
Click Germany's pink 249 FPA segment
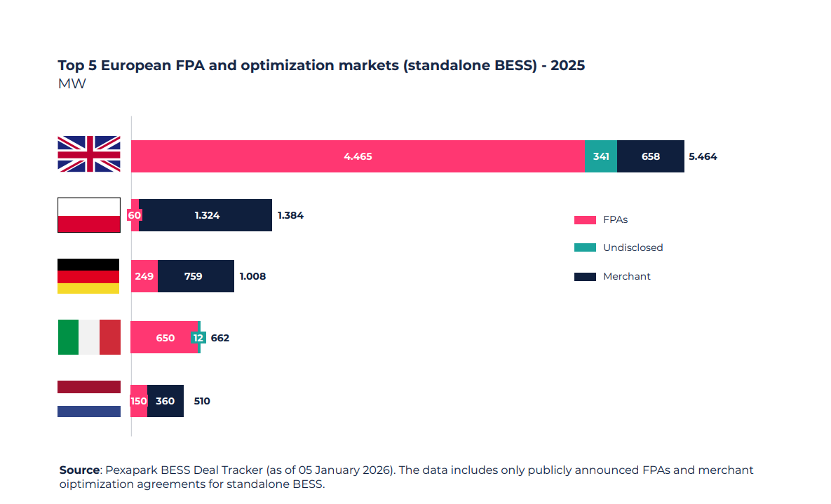point(144,275)
